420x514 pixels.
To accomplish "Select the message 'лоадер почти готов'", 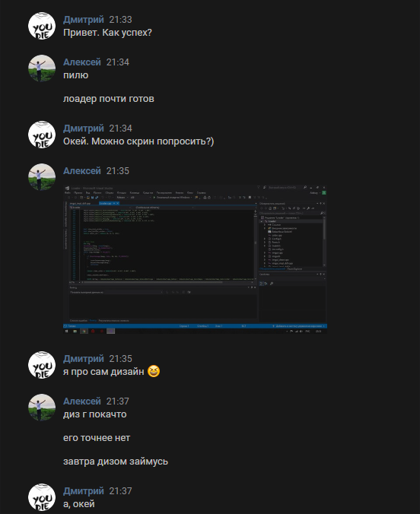I will [109, 99].
